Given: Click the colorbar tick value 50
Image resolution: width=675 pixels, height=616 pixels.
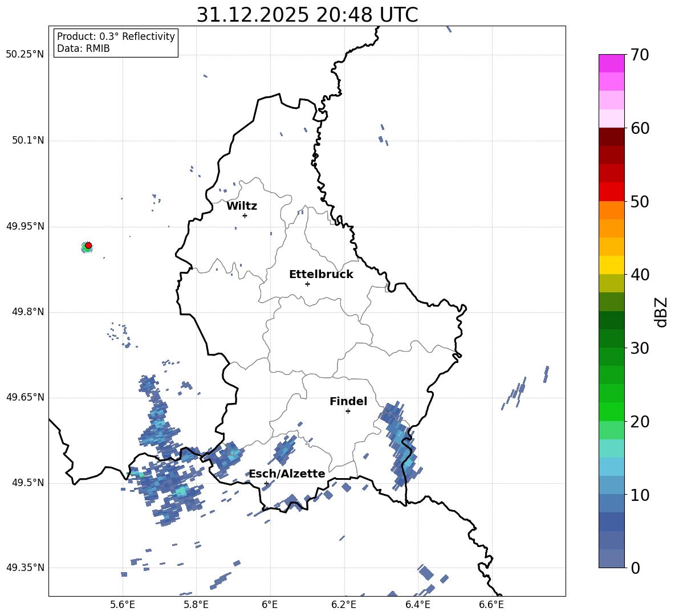Looking at the screenshot, I should pos(640,201).
